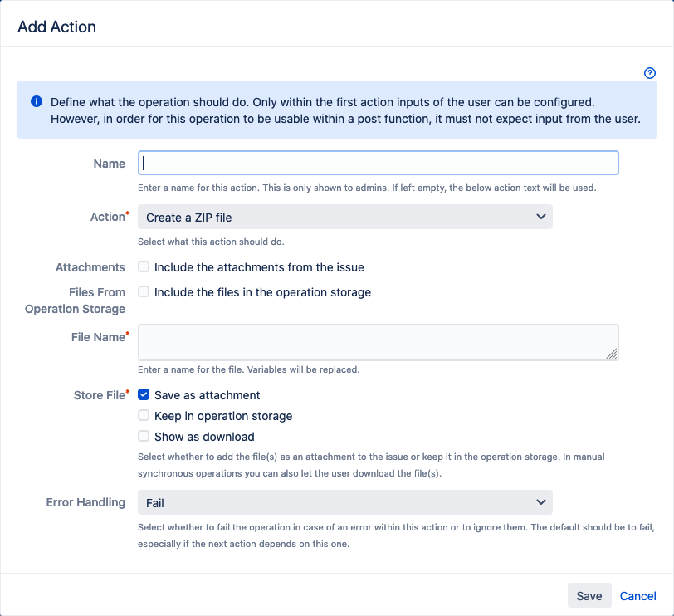Uncheck the Save as attachment checkbox
This screenshot has height=616, width=674.
[x=144, y=395]
